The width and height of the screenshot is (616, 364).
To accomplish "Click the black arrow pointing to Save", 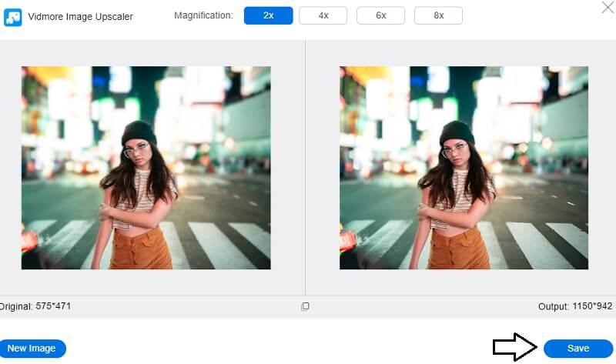I will click(514, 348).
